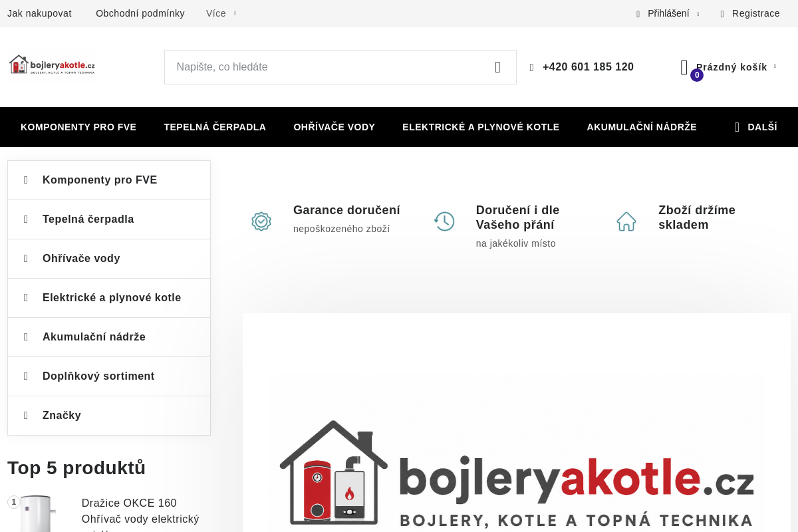
Task: Click the Dražice OKCE 160 product thumbnail
Action: coord(38,513)
